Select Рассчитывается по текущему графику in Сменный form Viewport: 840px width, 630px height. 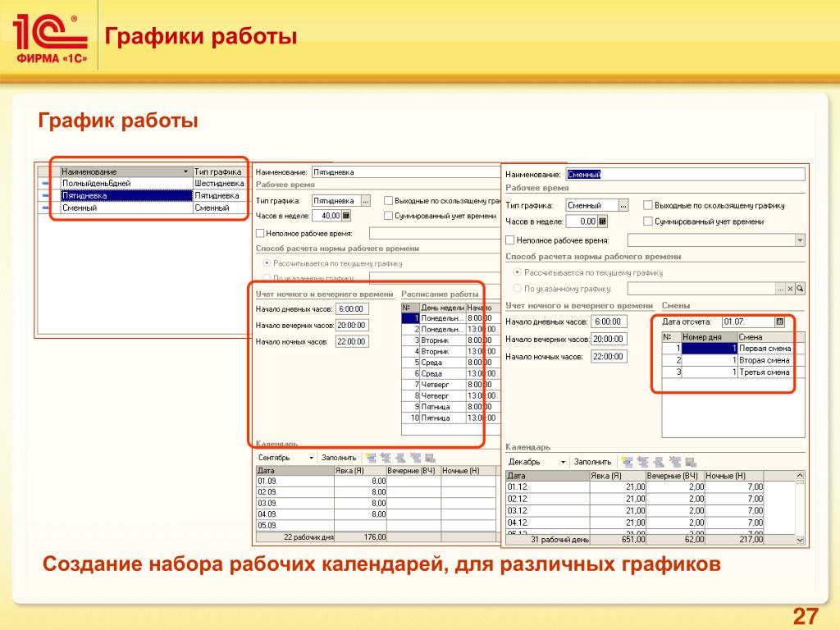click(518, 272)
